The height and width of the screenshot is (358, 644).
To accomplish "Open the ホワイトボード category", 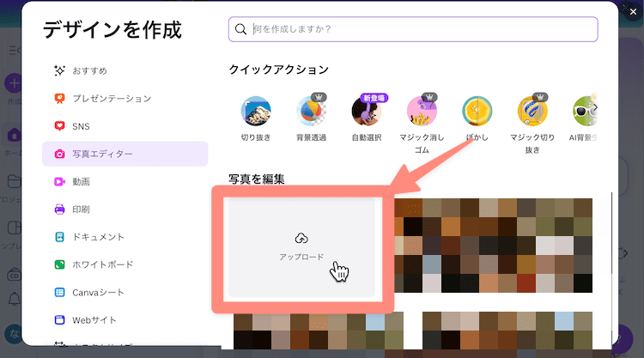I will pyautogui.click(x=125, y=264).
